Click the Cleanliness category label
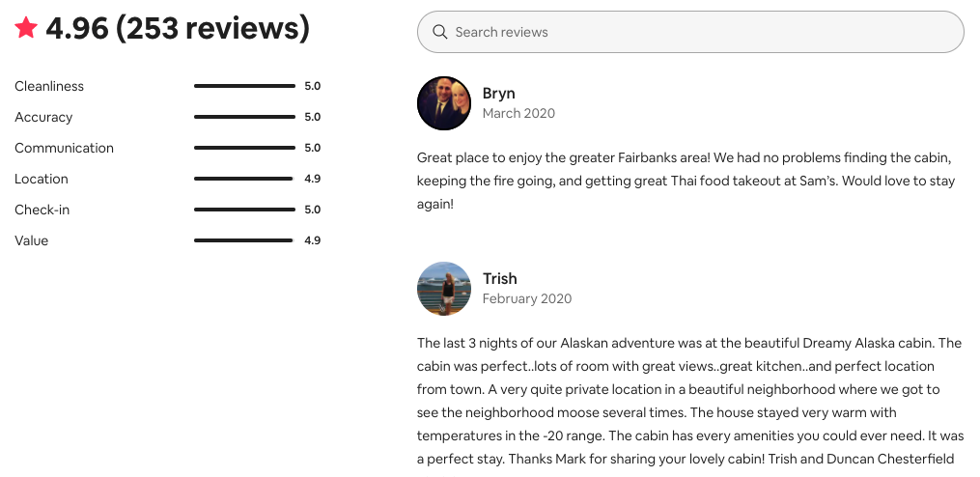Image resolution: width=980 pixels, height=477 pixels. (49, 86)
